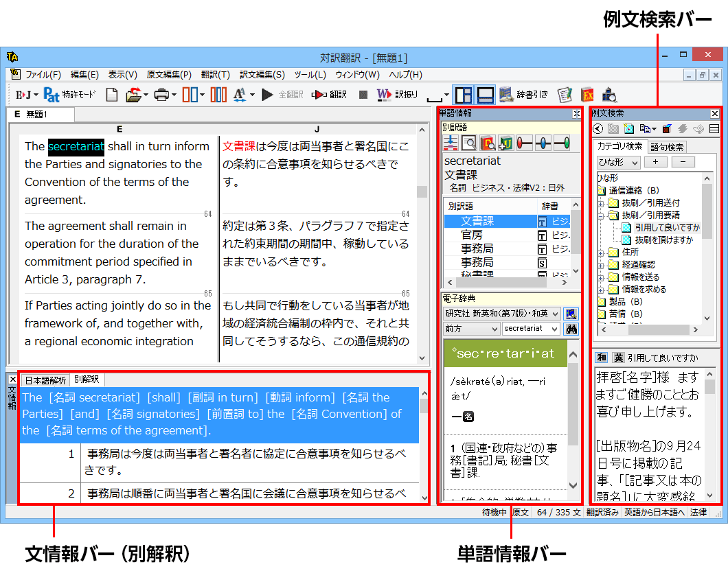728x571 pixels.
Task: Switch to the 語句検索 tab
Action: click(x=667, y=147)
